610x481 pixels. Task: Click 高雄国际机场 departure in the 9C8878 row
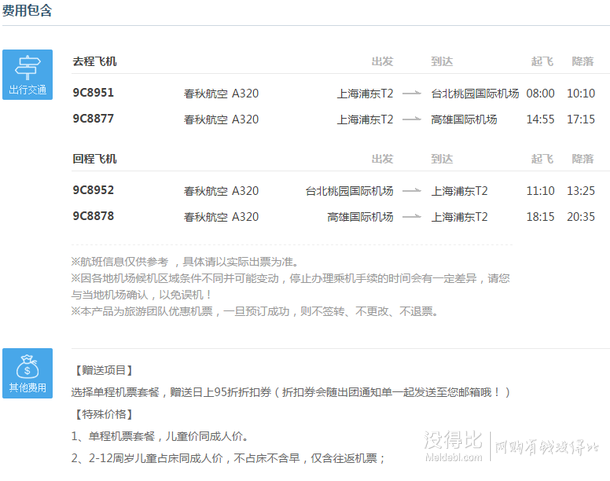pos(360,217)
